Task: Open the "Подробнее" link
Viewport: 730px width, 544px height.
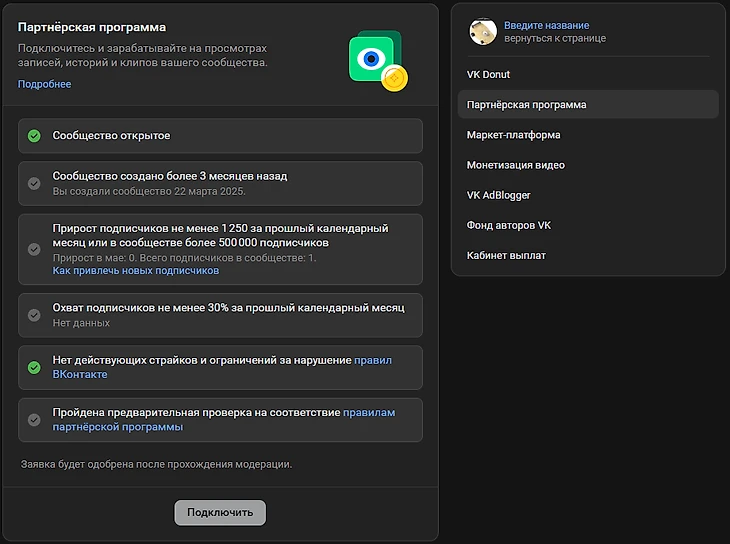Action: point(44,84)
